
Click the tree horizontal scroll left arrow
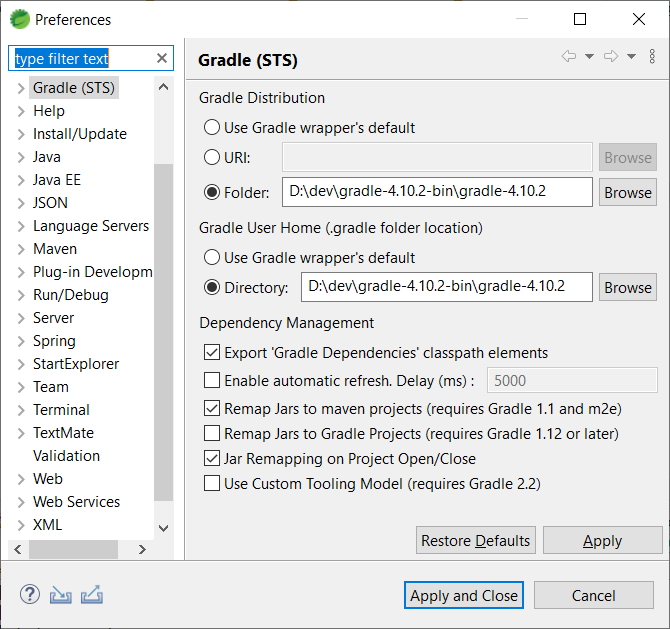[18, 549]
